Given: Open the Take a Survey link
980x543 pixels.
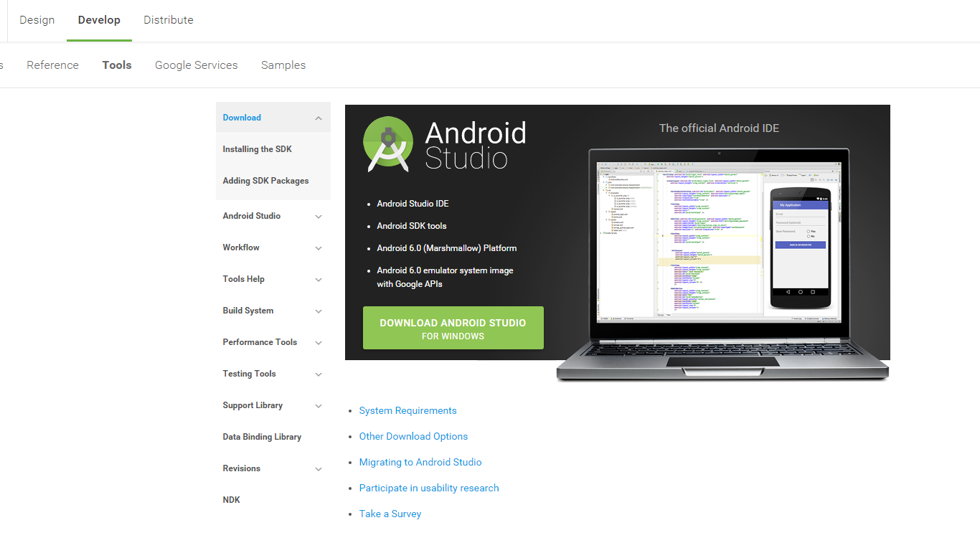Looking at the screenshot, I should (x=390, y=514).
